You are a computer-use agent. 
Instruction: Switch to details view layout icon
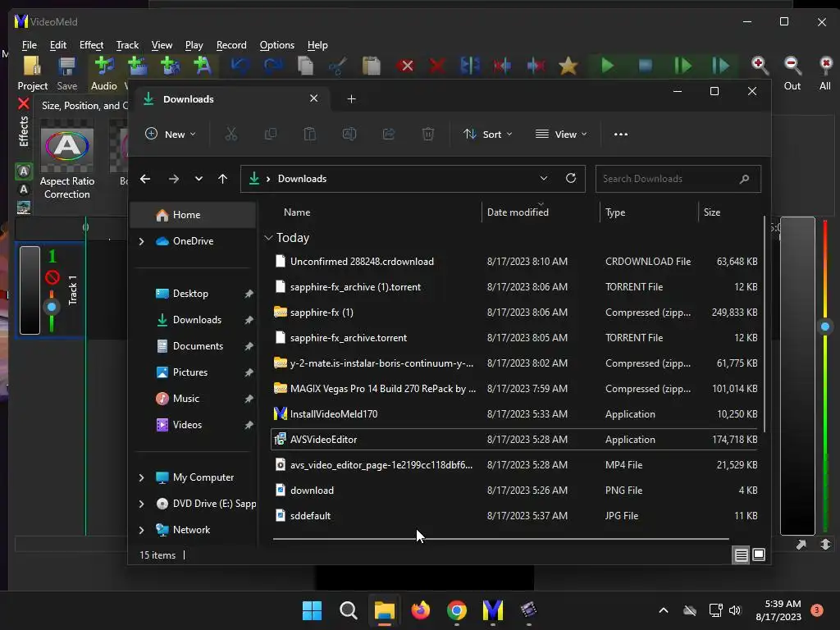pos(741,555)
